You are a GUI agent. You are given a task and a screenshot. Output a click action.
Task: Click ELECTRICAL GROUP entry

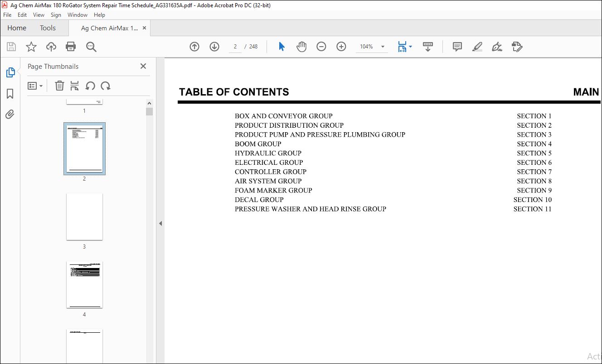click(x=269, y=163)
